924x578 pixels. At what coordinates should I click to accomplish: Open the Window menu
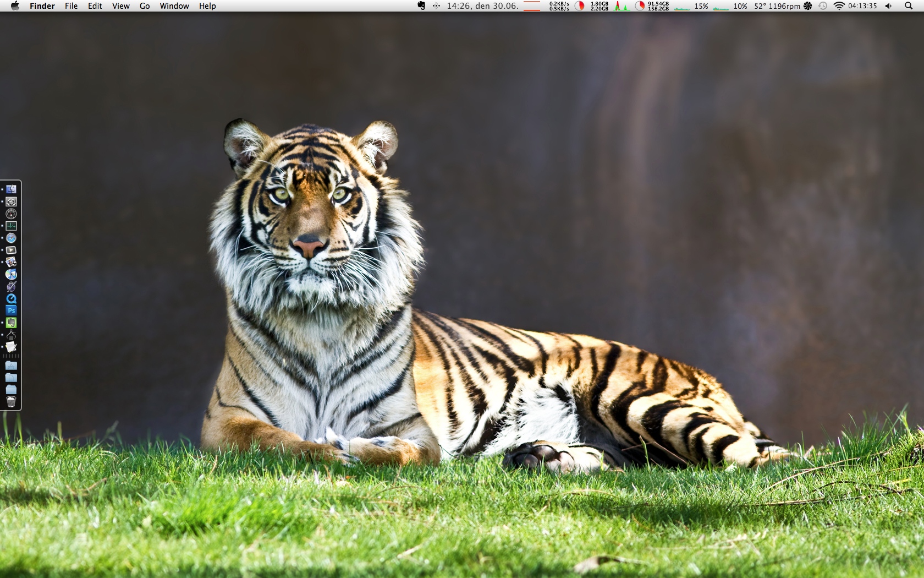(x=174, y=6)
